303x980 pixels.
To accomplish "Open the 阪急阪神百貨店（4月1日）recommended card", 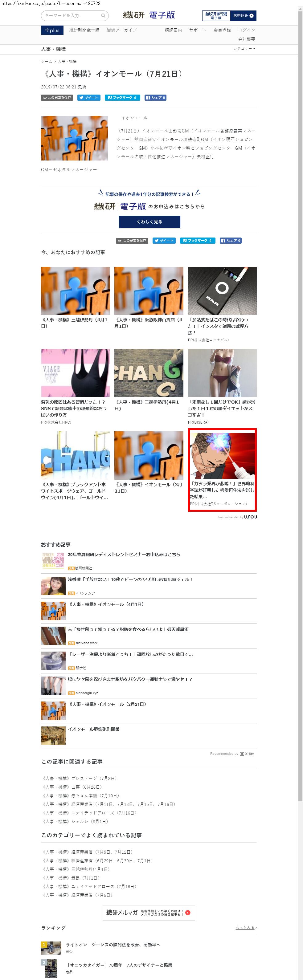I will click(149, 298).
